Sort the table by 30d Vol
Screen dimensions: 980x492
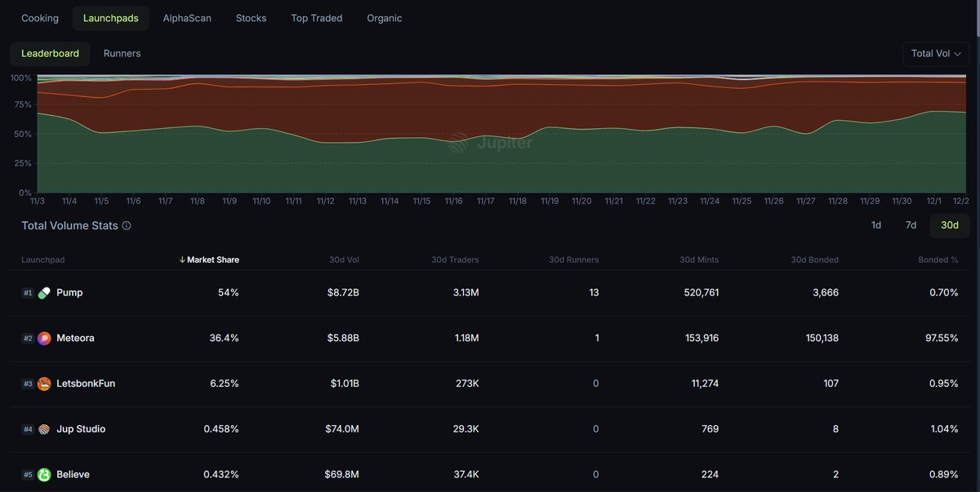344,259
